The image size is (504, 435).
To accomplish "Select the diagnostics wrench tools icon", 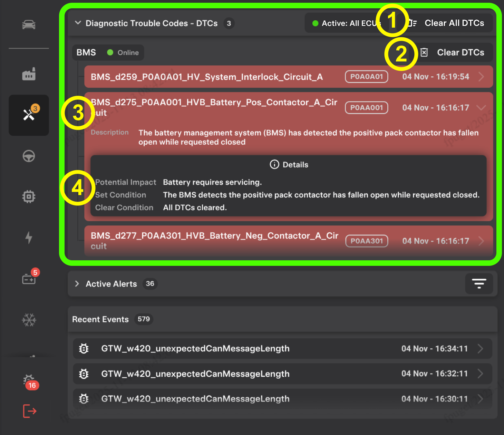I will click(x=29, y=115).
